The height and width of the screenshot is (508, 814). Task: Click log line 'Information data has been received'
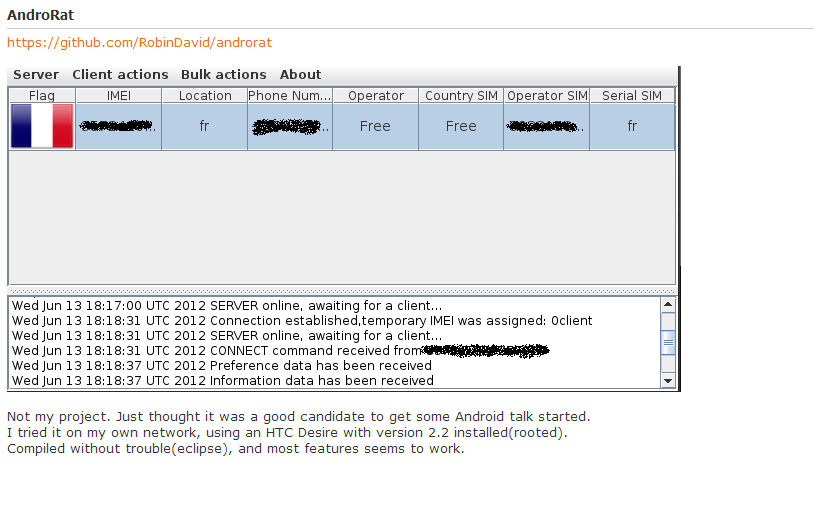223,381
